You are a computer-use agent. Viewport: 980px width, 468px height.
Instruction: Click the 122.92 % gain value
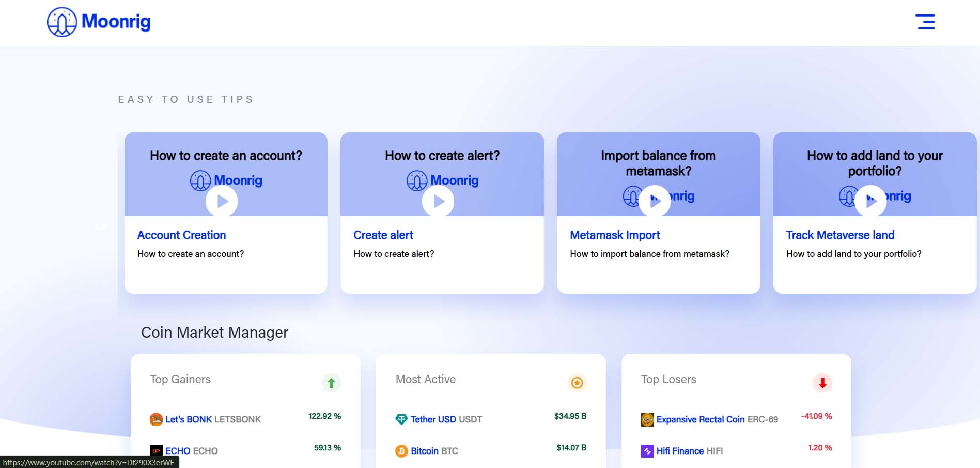[x=324, y=416]
